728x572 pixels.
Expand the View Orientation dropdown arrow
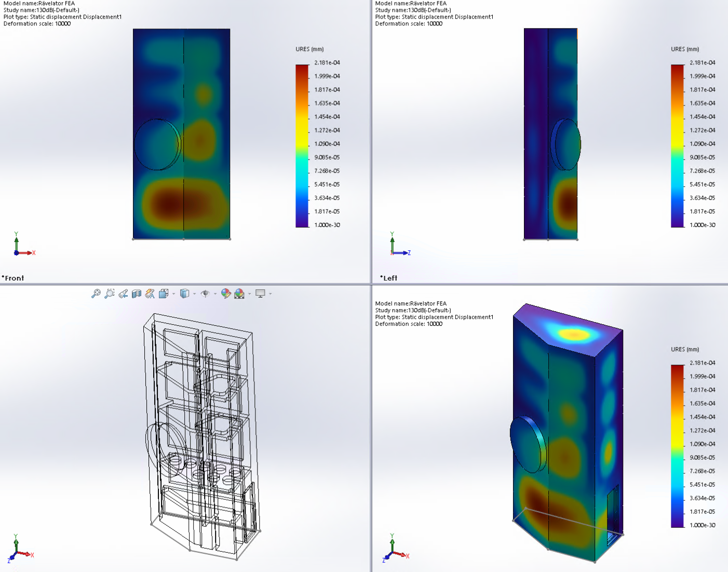tap(173, 294)
